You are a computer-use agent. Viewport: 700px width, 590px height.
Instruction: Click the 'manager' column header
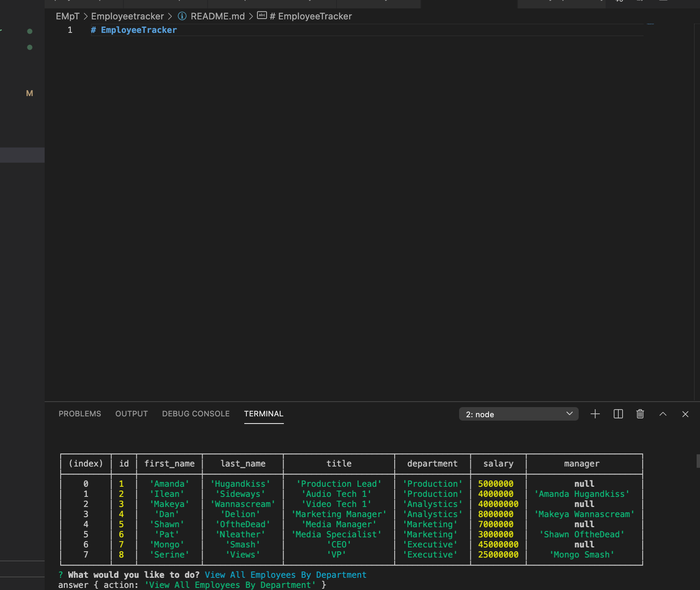[x=582, y=464]
